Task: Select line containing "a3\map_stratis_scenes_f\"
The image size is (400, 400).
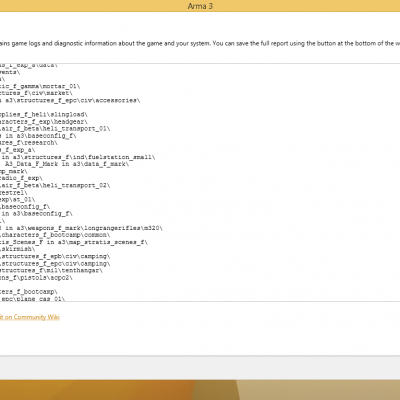Action: click(74, 242)
